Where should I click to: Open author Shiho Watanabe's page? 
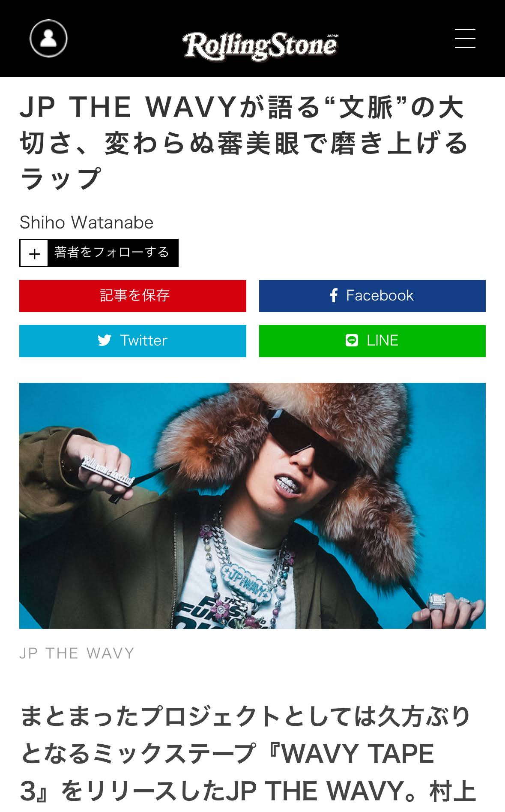(x=87, y=223)
